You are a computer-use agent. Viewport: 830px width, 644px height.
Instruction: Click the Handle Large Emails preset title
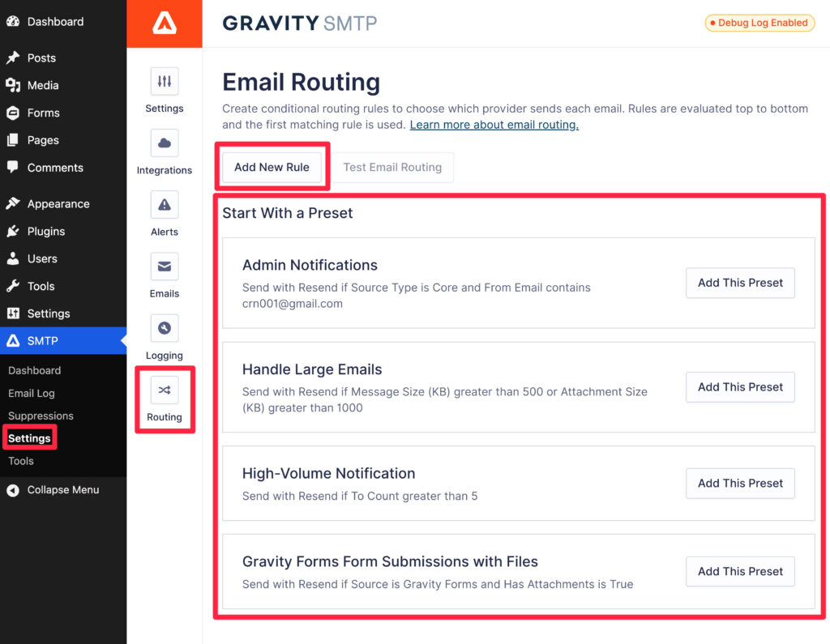312,369
